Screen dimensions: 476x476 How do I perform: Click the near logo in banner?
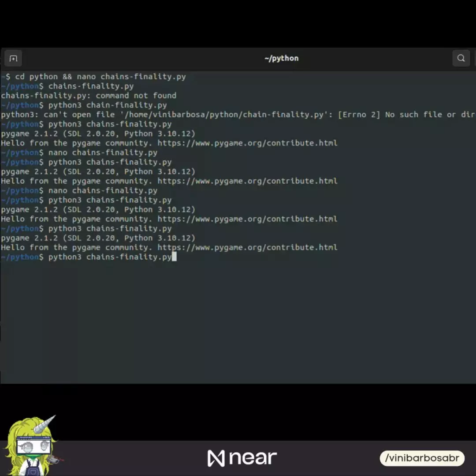[242, 458]
